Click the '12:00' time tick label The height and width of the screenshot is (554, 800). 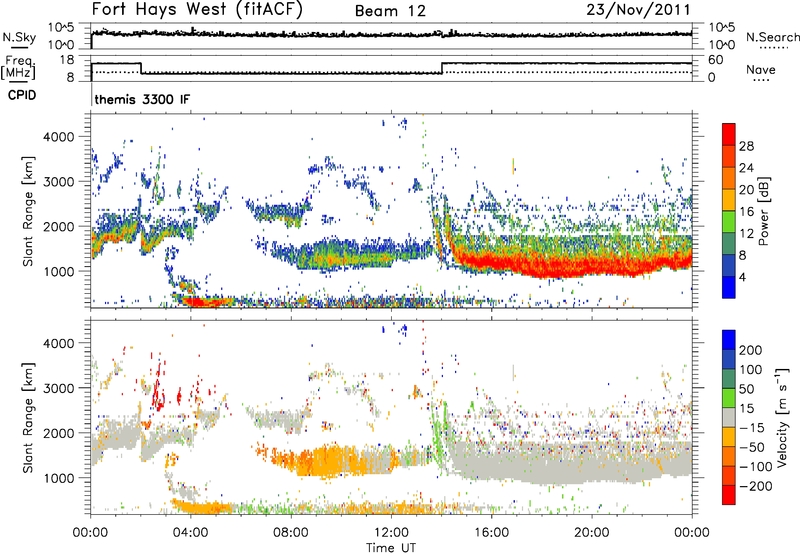pos(391,533)
